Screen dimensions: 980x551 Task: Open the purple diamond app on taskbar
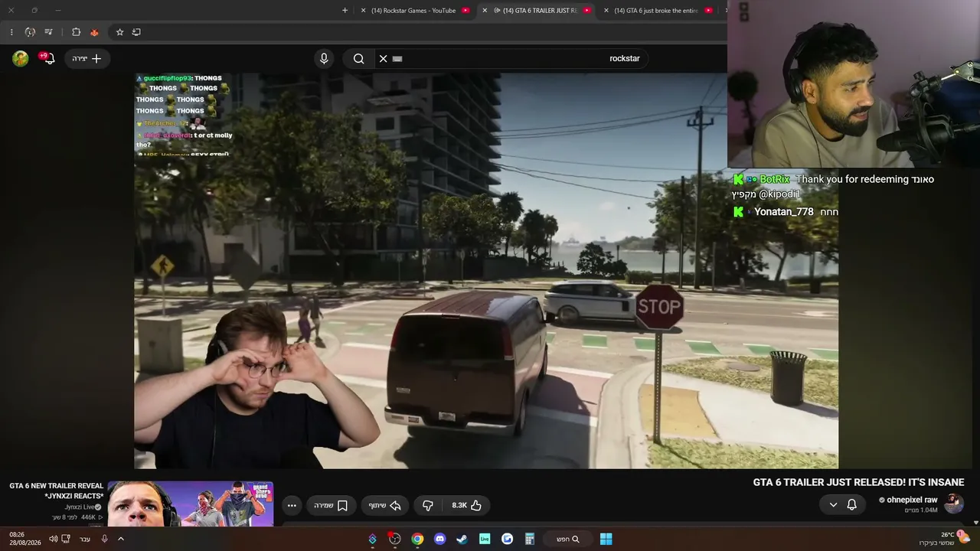tap(373, 539)
